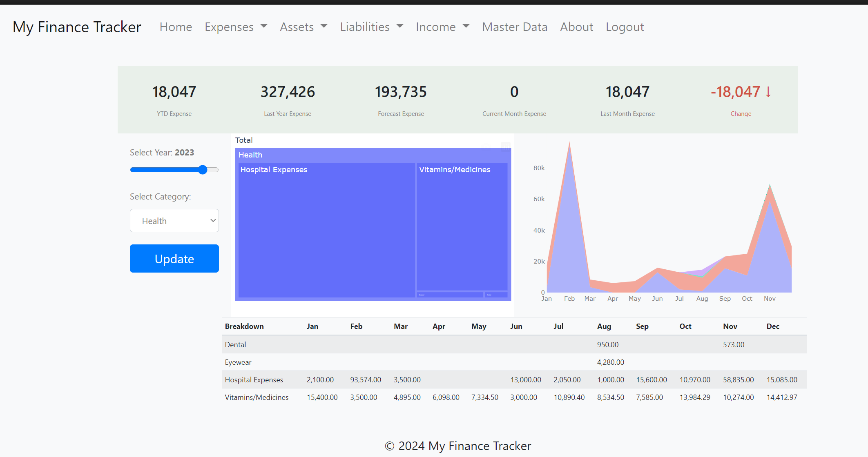Viewport: 868px width, 457px height.
Task: Click the My Finance Tracker brand title
Action: [x=77, y=27]
